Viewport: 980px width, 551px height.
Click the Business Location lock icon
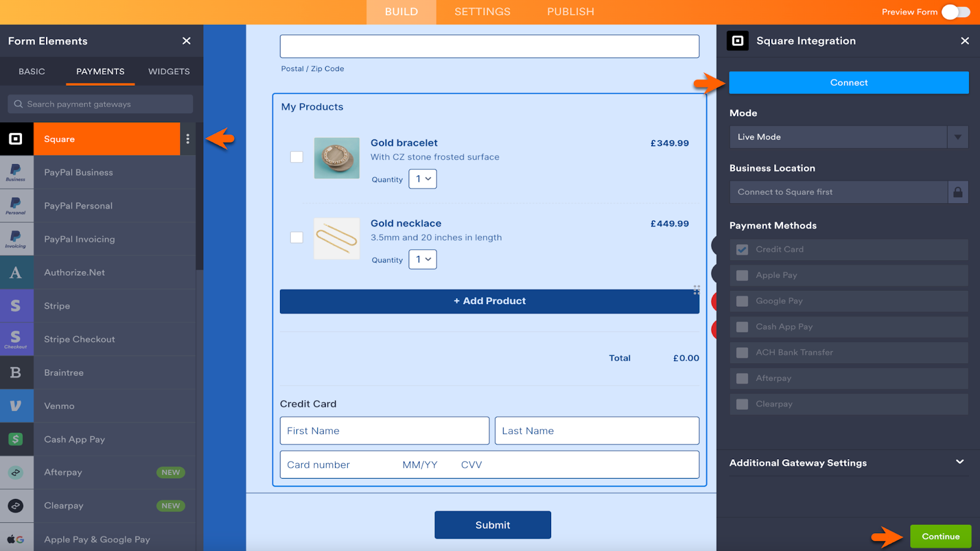pyautogui.click(x=958, y=192)
